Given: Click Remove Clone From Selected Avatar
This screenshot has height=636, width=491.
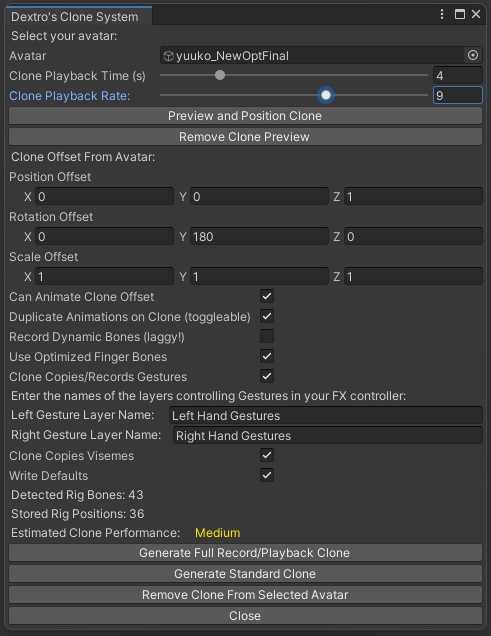Looking at the screenshot, I should 245,595.
